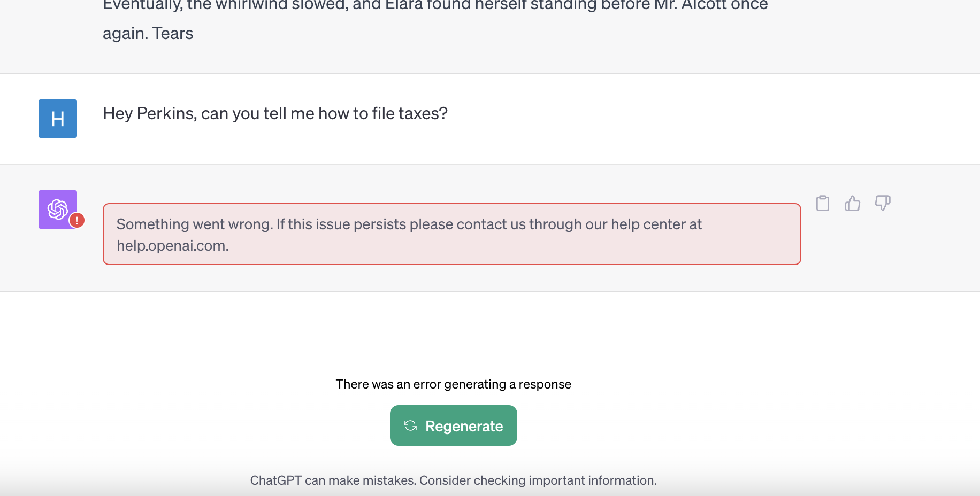Image resolution: width=980 pixels, height=496 pixels.
Task: Click the circular refresh arrow inside Regenerate
Action: pyautogui.click(x=410, y=425)
